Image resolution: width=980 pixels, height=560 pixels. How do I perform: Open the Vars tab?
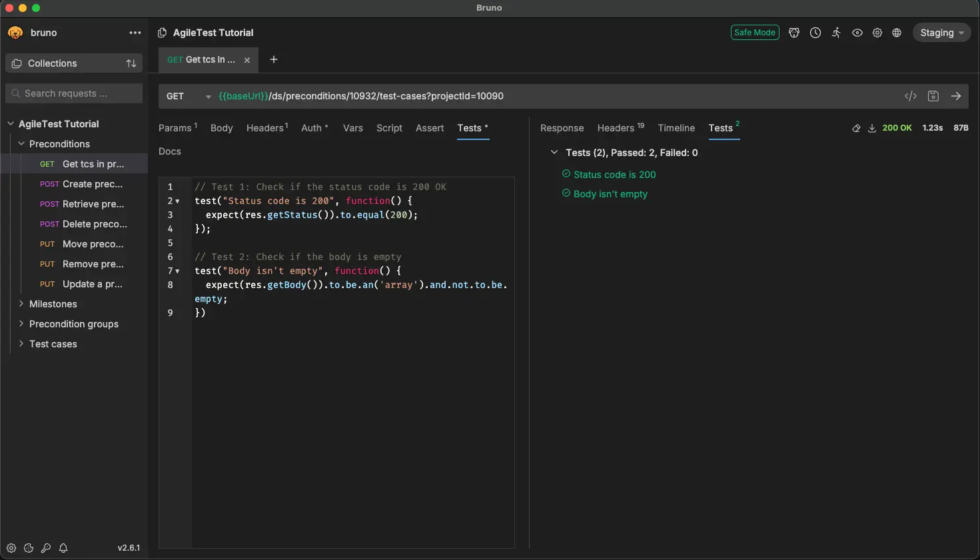point(353,128)
